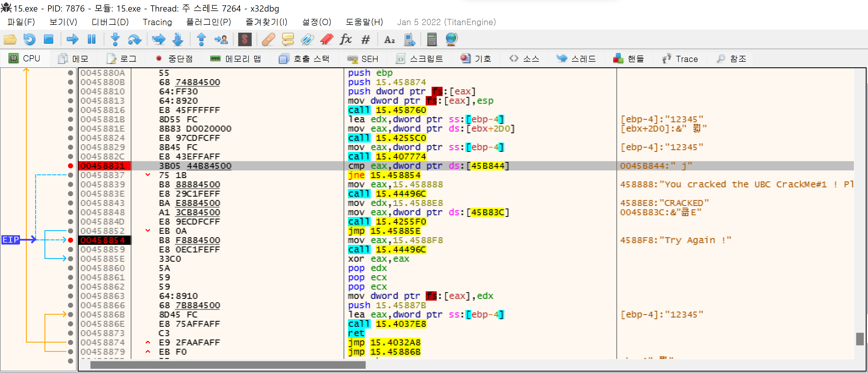The height and width of the screenshot is (373, 868).
Task: Click the Pause execution icon
Action: tap(92, 39)
